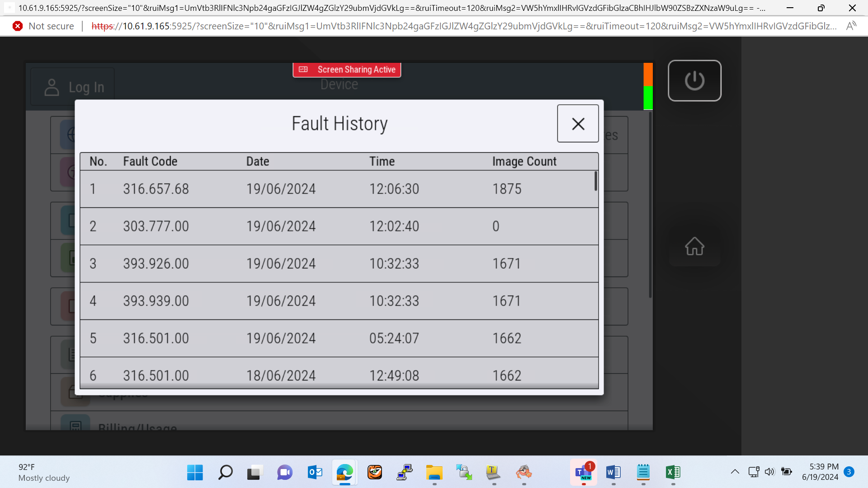Screen dimensions: 868x488
Task: Expand hidden system tray icons
Action: point(735,472)
